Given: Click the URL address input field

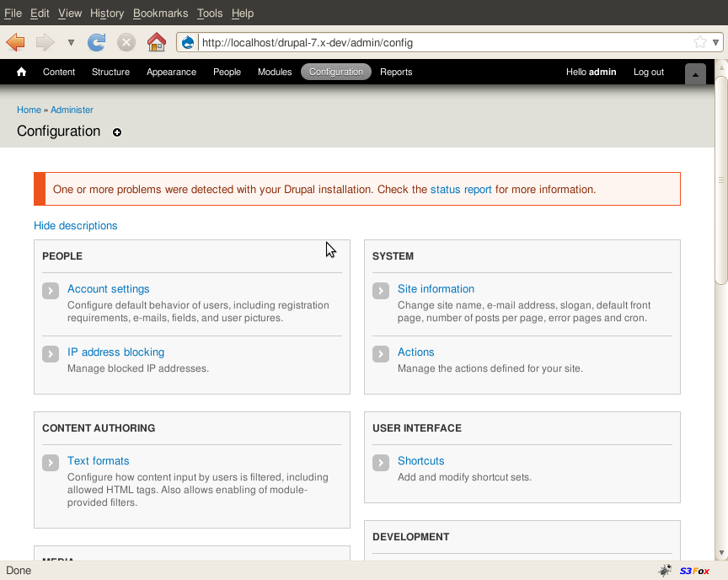Looking at the screenshot, I should pos(438,42).
